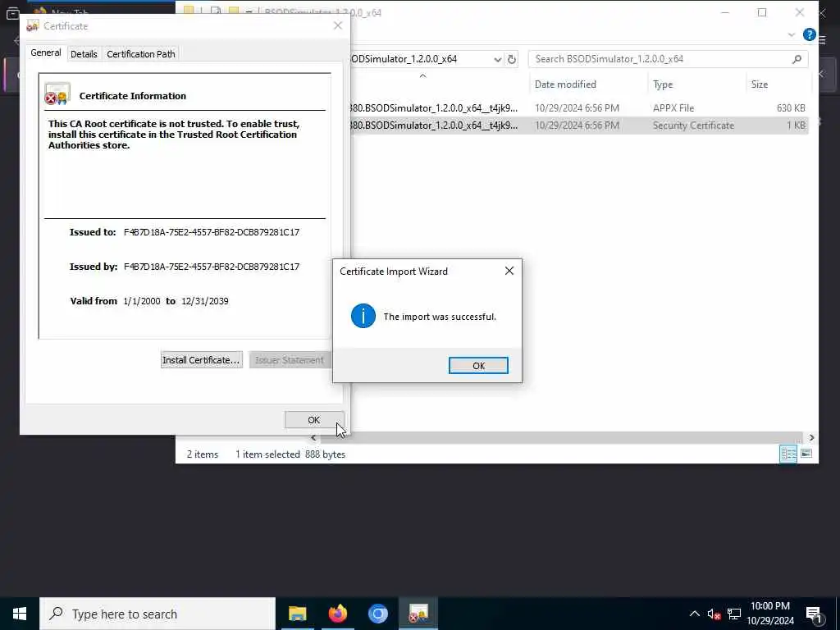Click the Certificate window title bar icon
The image size is (840, 630).
click(33, 25)
